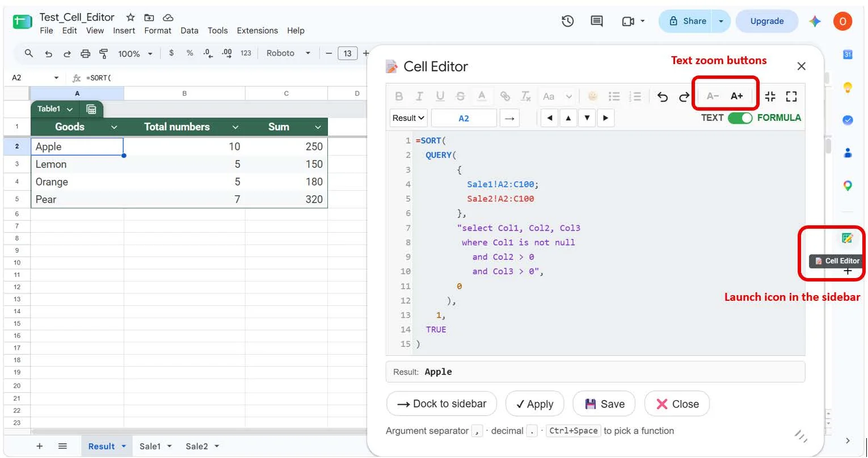Click the Cell Editor sidebar launch icon
The width and height of the screenshot is (868, 458).
pyautogui.click(x=848, y=238)
